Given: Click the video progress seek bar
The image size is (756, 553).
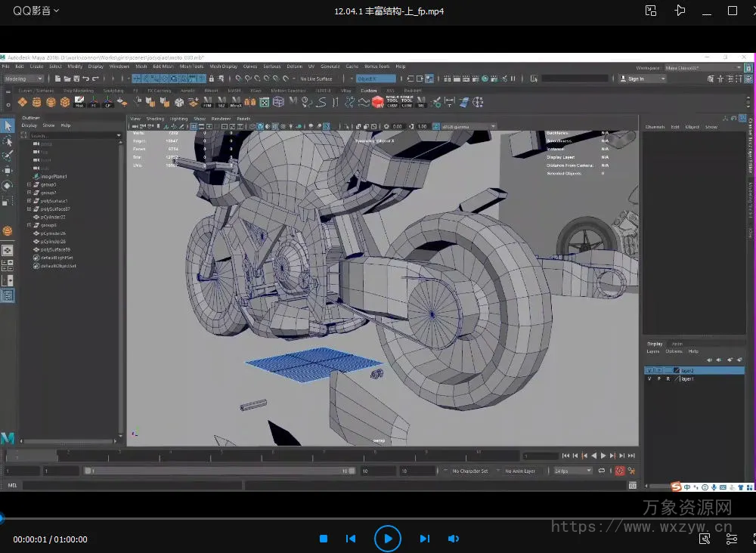Looking at the screenshot, I should 378,519.
